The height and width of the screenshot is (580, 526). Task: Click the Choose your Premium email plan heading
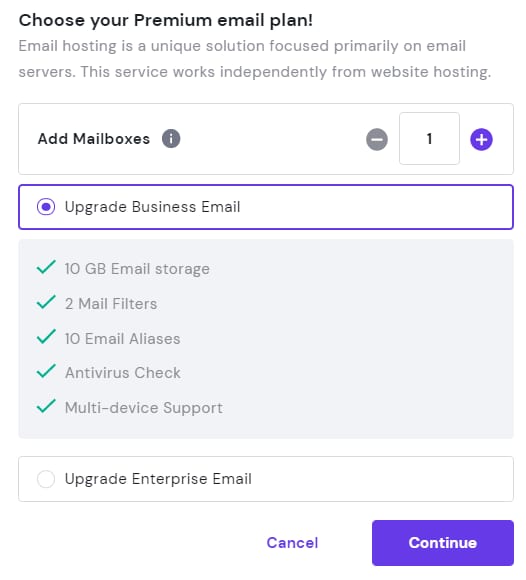click(166, 20)
